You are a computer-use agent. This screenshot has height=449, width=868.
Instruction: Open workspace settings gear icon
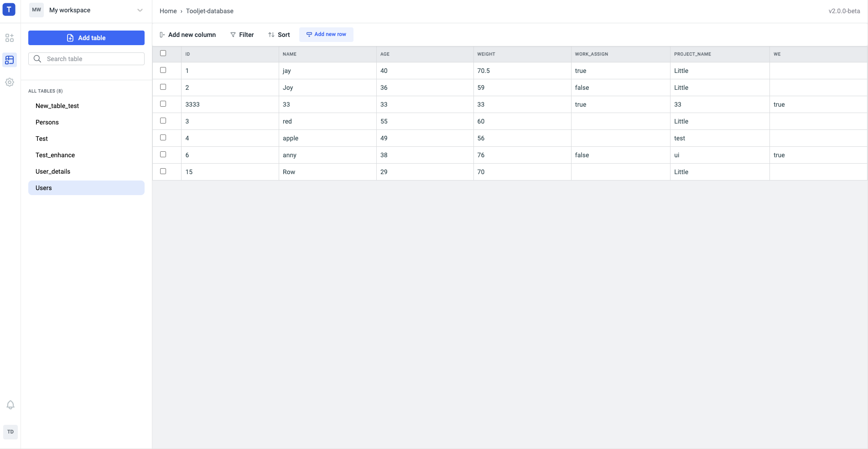pyautogui.click(x=10, y=82)
